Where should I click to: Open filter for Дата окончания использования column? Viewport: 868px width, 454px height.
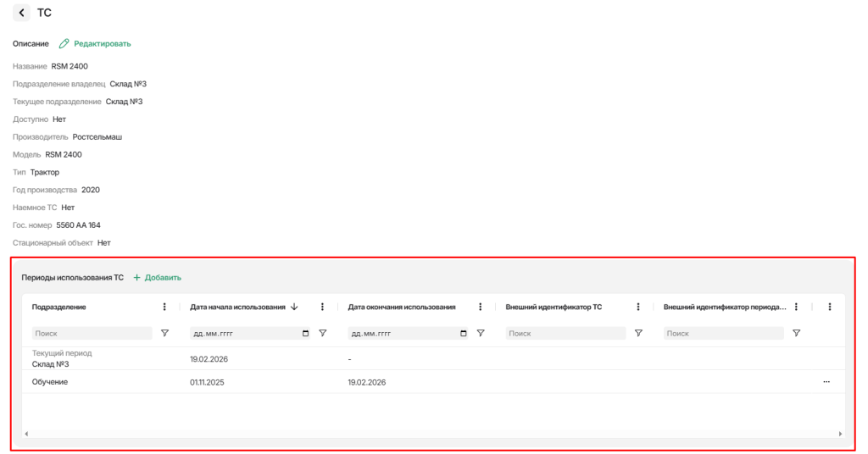coord(481,334)
